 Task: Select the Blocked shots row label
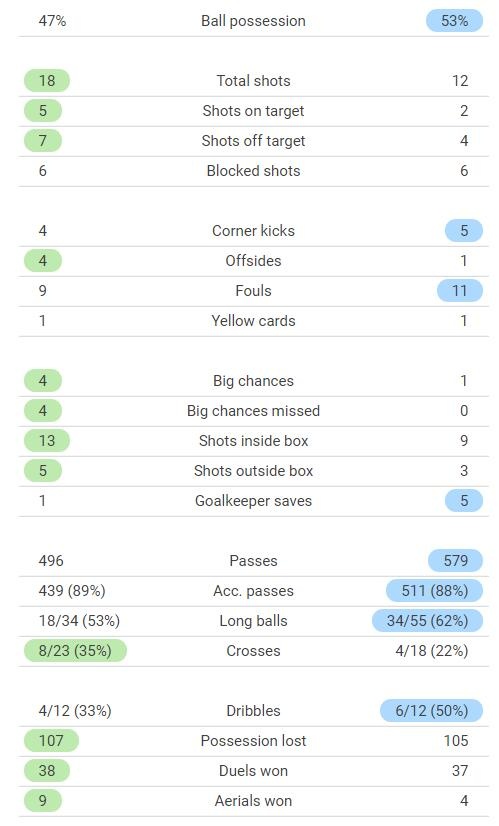(x=253, y=171)
